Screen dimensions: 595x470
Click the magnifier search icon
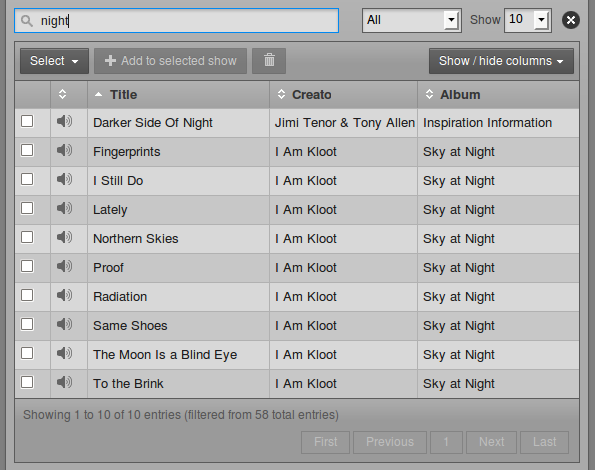coord(27,21)
